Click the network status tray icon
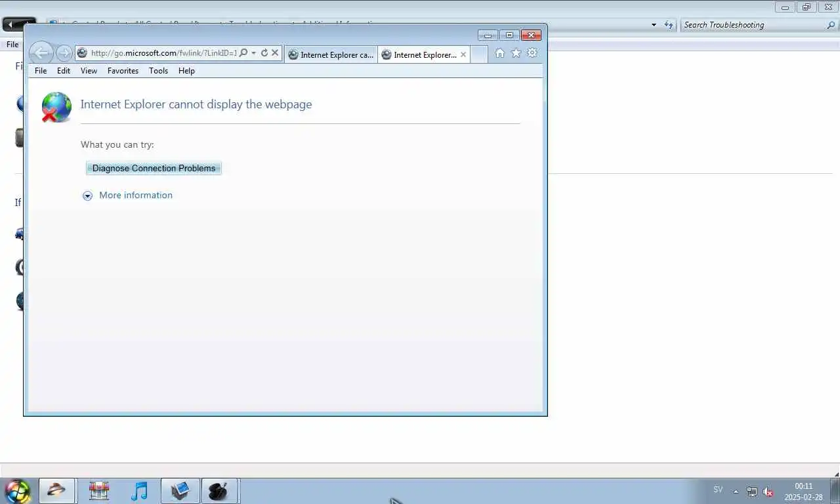Screen dimensions: 840x504 click(752, 492)
